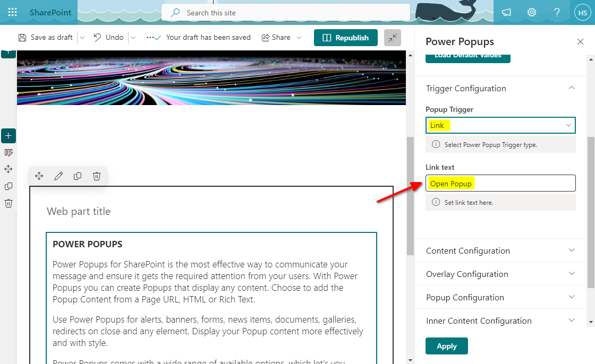Click the info icon beside Set link text here
This screenshot has height=364, width=595.
436,202
